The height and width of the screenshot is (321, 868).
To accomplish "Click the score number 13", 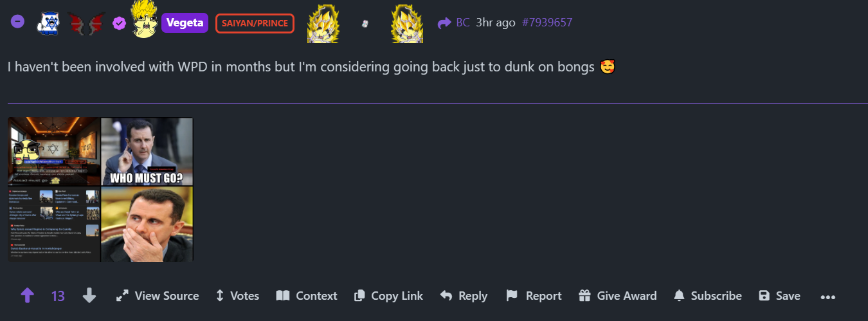I will pos(58,296).
